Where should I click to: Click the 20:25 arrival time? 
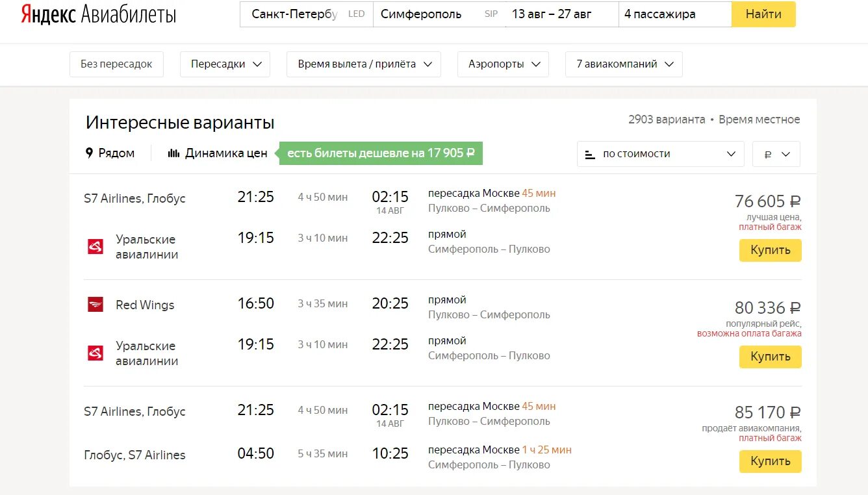pyautogui.click(x=390, y=303)
